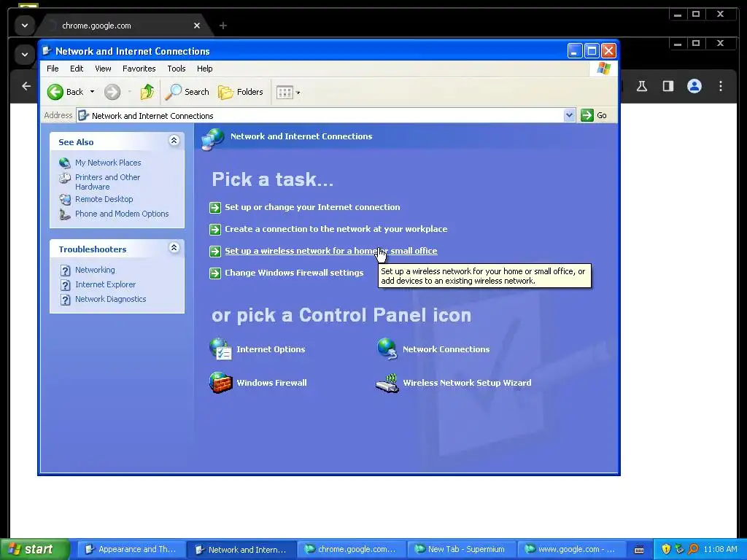Viewport: 747px width, 560px height.
Task: Click the browser back arrow
Action: (x=26, y=86)
